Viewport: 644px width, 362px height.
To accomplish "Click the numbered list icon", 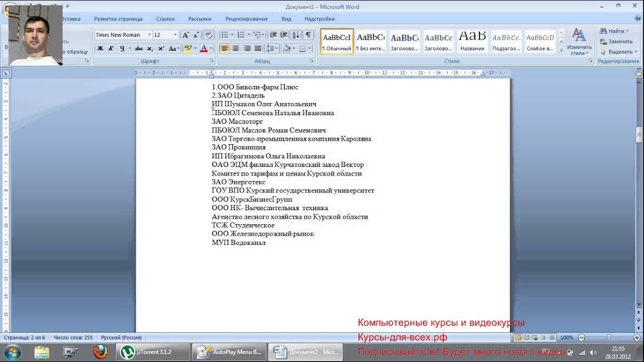I will (x=241, y=35).
